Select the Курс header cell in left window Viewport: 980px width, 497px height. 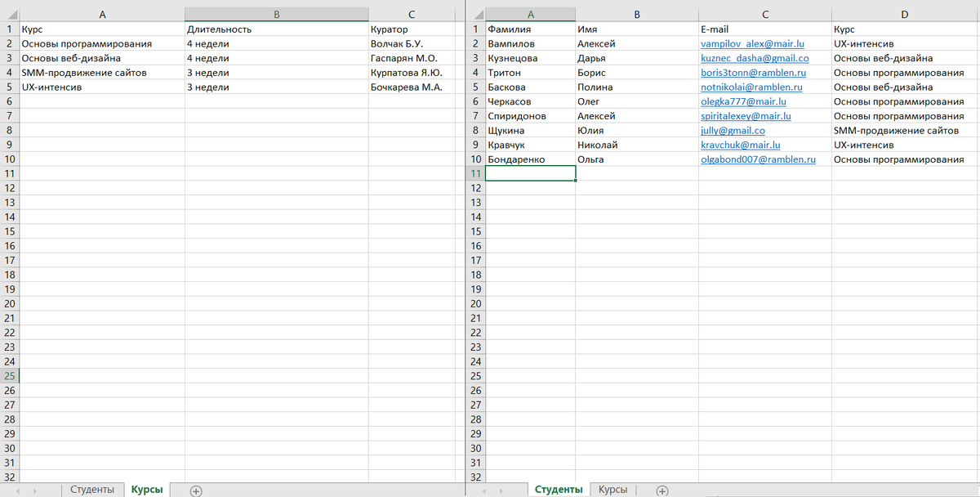coord(102,29)
